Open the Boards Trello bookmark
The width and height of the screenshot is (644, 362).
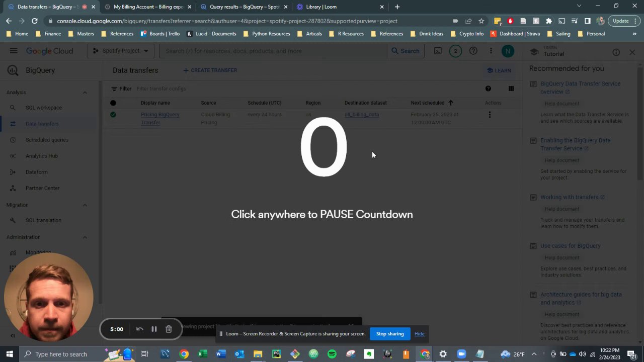[x=160, y=34]
